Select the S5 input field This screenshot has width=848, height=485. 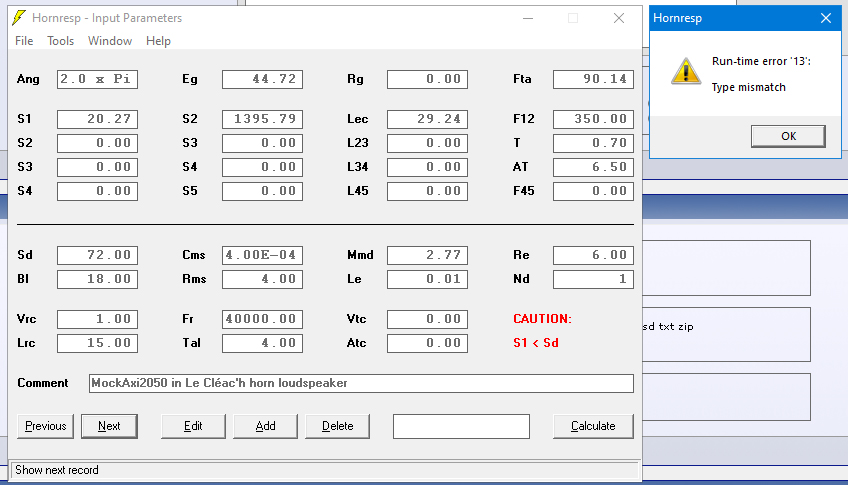tap(262, 191)
